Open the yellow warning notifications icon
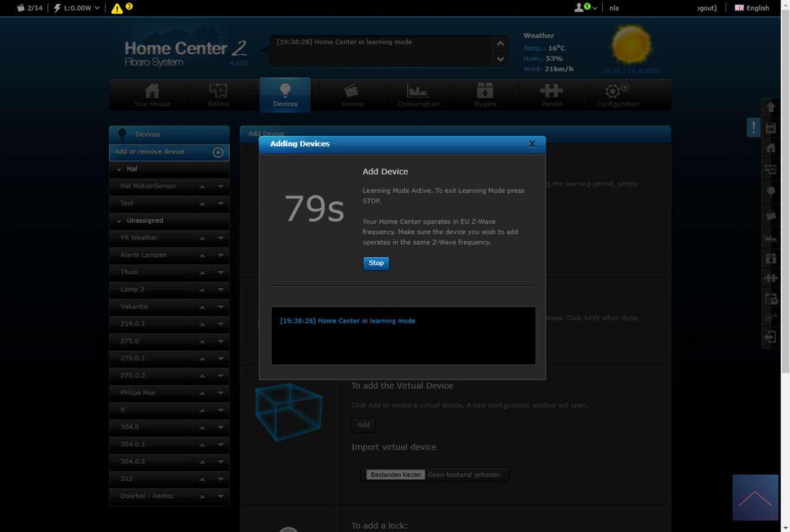The image size is (790, 532). tap(117, 9)
